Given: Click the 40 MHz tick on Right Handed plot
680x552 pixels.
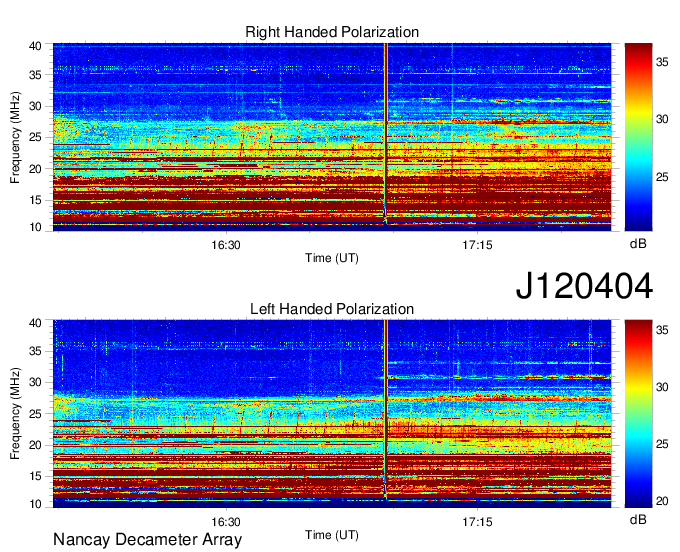Looking at the screenshot, I should tap(35, 46).
